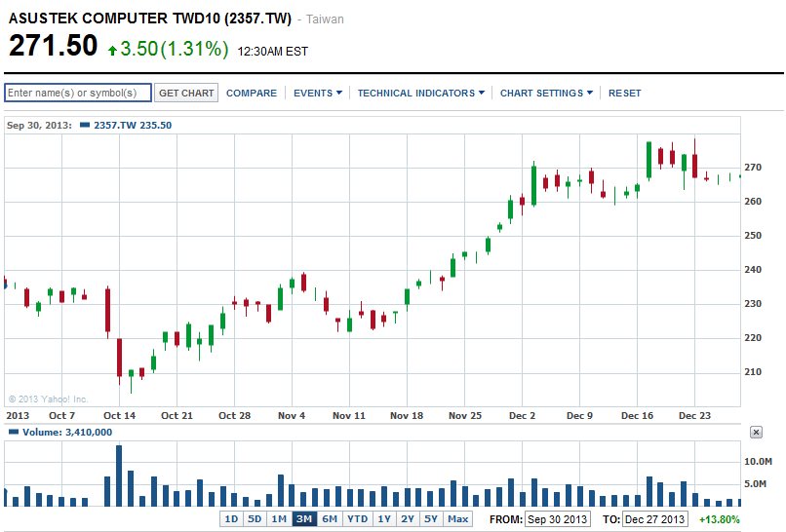Expand the CHART SETTINGS menu
Viewport: 786px width, 532px height.
546,93
